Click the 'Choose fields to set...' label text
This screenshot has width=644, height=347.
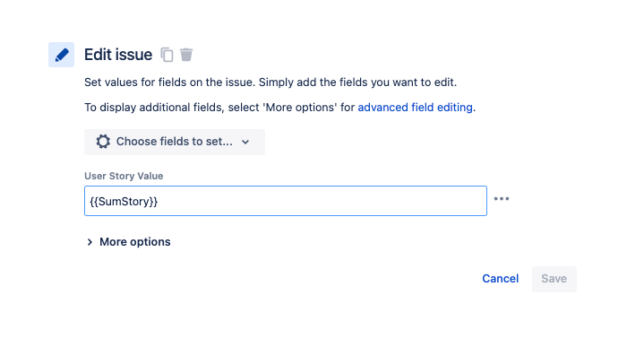click(174, 142)
